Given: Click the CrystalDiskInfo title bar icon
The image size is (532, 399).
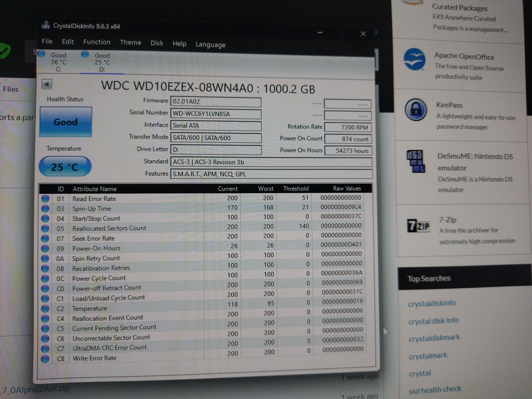Looking at the screenshot, I should click(x=46, y=25).
